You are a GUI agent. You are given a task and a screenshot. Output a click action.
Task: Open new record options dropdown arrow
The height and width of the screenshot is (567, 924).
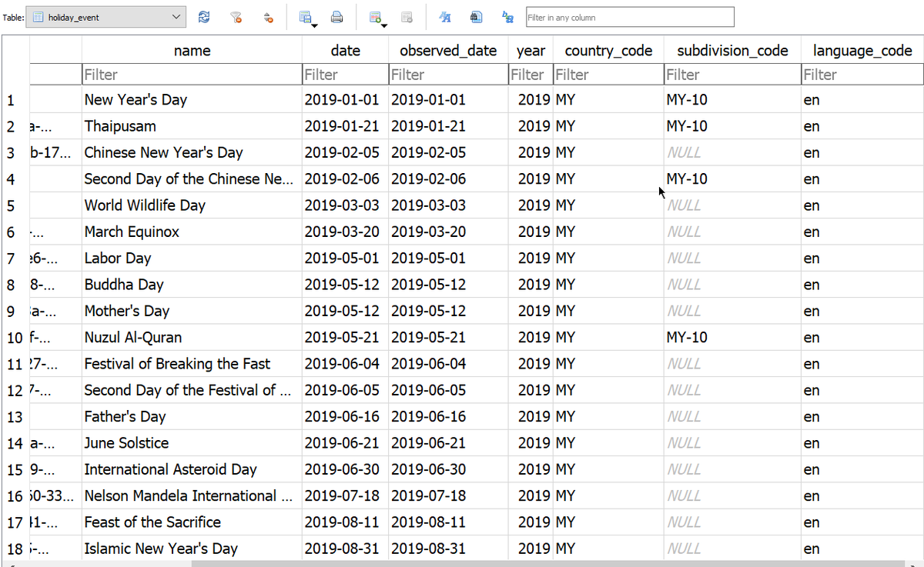coord(384,28)
